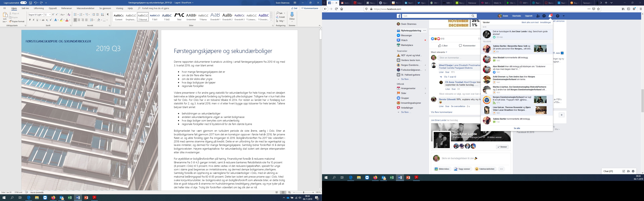The height and width of the screenshot is (201, 644).
Task: Undo last action in Word
Action: [35, 3]
